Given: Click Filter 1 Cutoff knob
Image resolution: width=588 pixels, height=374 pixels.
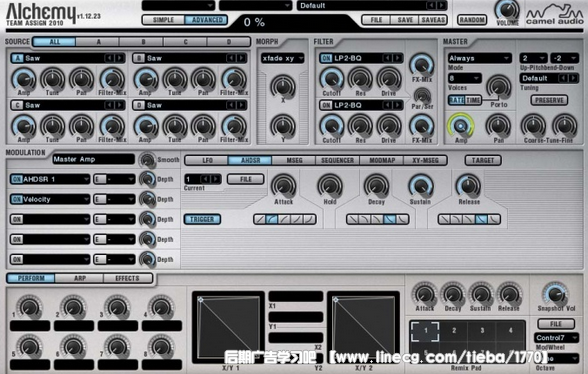Looking at the screenshot, I should click(x=332, y=79).
